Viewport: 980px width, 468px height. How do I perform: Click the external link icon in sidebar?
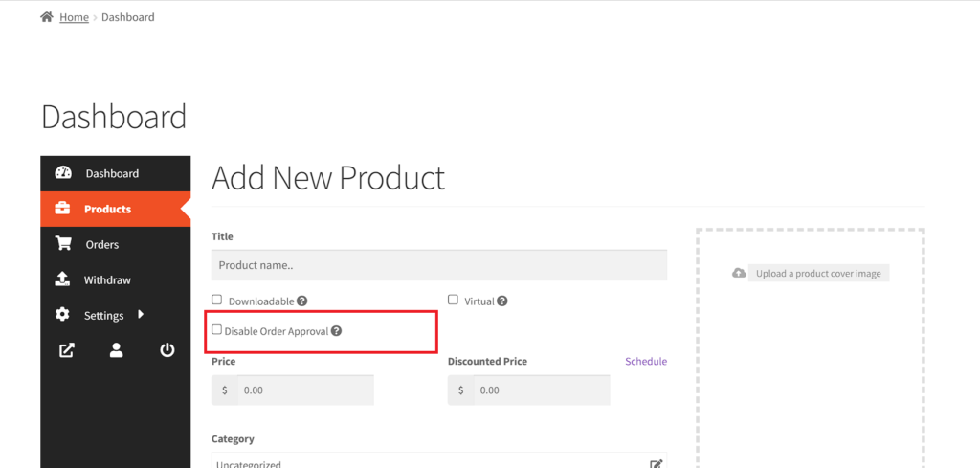(66, 350)
